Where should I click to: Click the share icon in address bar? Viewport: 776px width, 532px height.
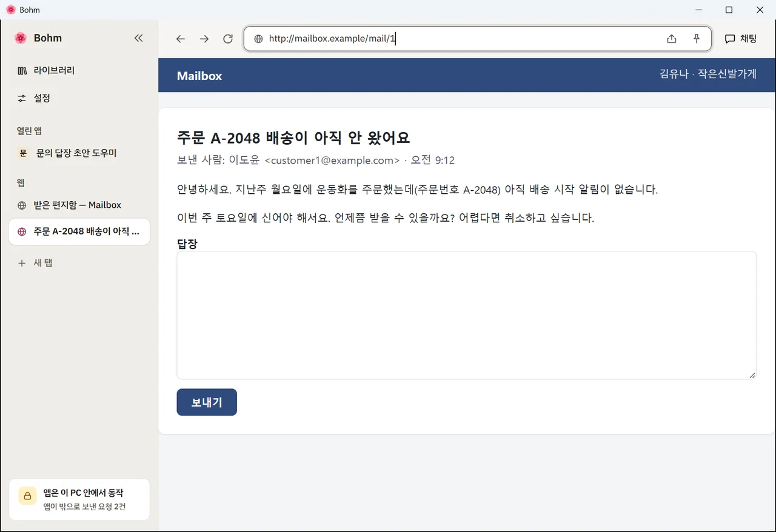click(x=672, y=39)
